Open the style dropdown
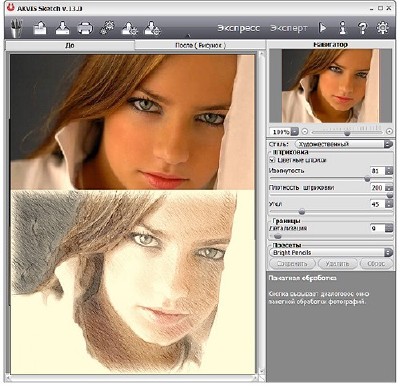400x389 pixels. (344, 144)
